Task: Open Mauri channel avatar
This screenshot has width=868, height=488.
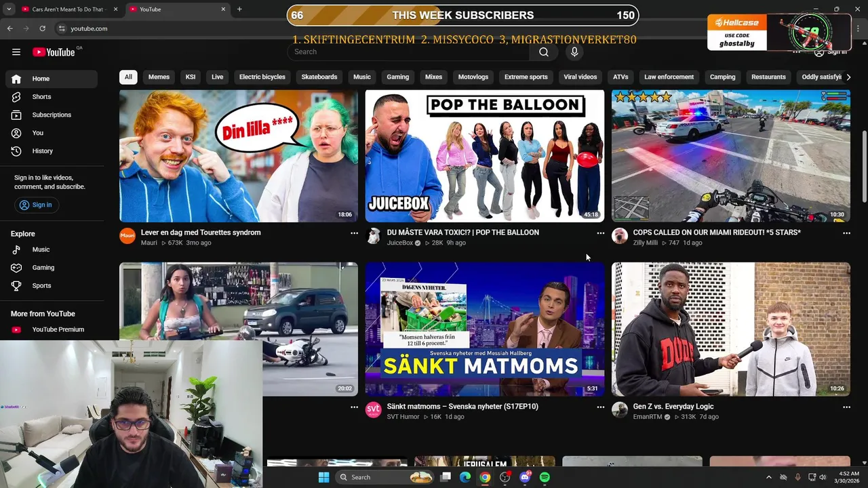Action: point(127,236)
